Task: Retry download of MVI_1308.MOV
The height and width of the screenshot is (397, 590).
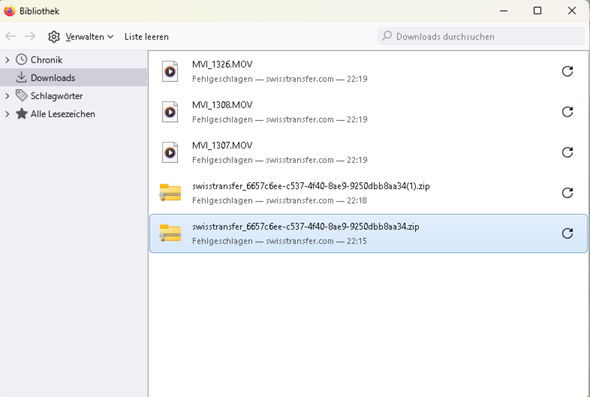Action: click(567, 112)
